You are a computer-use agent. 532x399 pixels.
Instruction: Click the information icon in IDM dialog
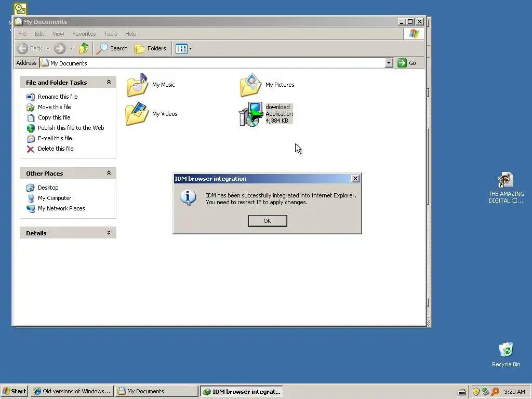[x=188, y=197]
